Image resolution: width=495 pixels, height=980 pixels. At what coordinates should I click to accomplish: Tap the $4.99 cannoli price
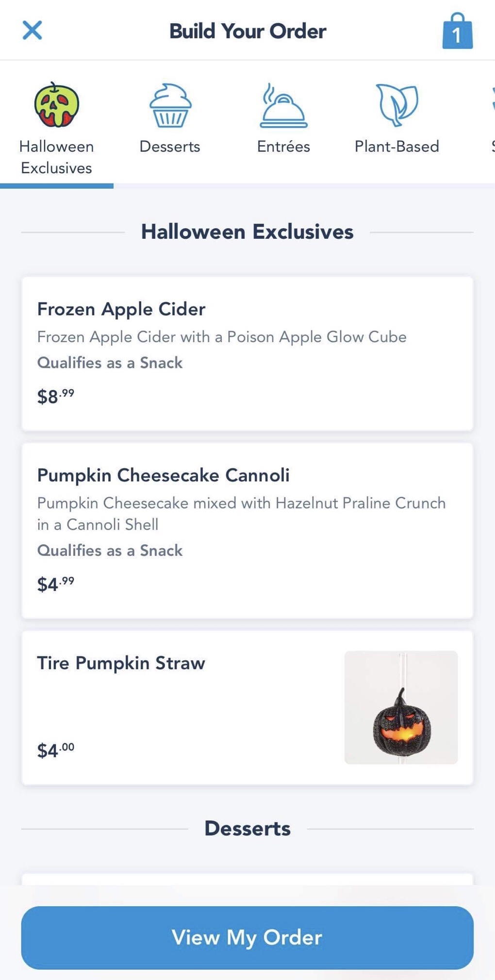pyautogui.click(x=56, y=584)
